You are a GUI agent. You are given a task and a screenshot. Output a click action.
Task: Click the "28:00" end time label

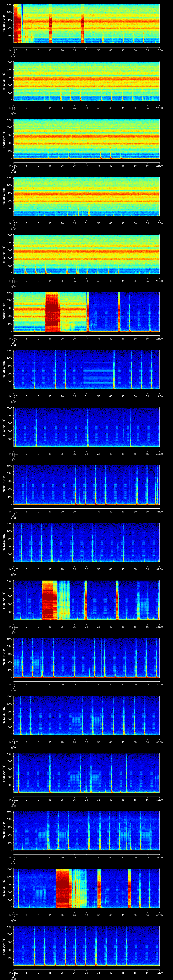tap(160, 339)
